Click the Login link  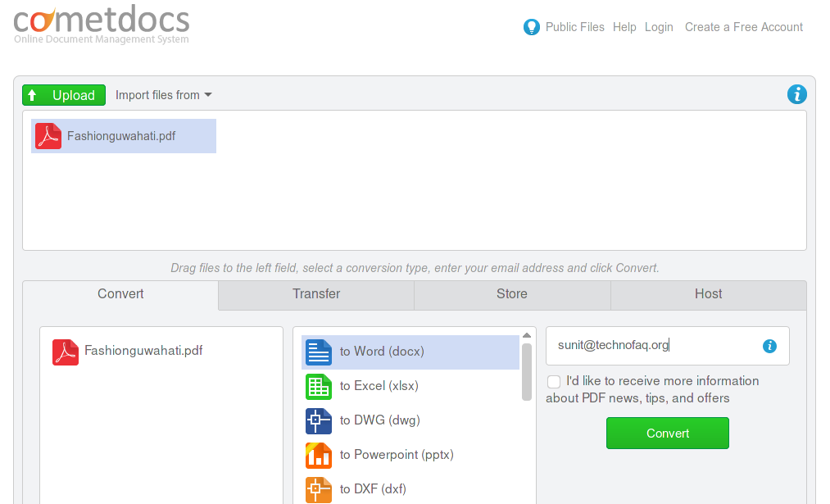pos(659,27)
